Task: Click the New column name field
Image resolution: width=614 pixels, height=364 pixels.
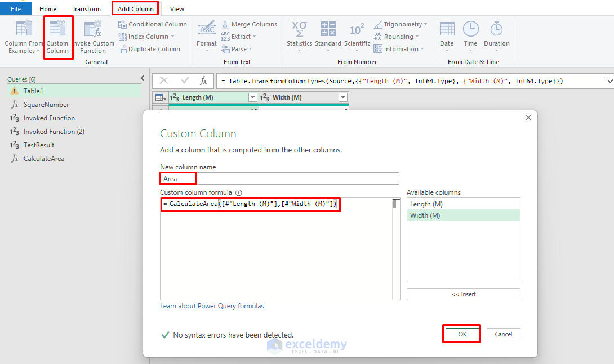Action: [279, 179]
